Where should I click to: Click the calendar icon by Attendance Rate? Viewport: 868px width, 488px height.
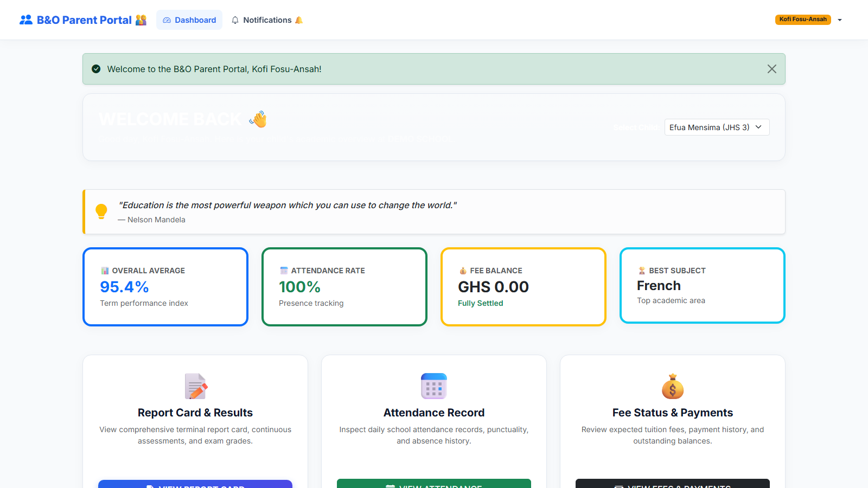point(284,271)
